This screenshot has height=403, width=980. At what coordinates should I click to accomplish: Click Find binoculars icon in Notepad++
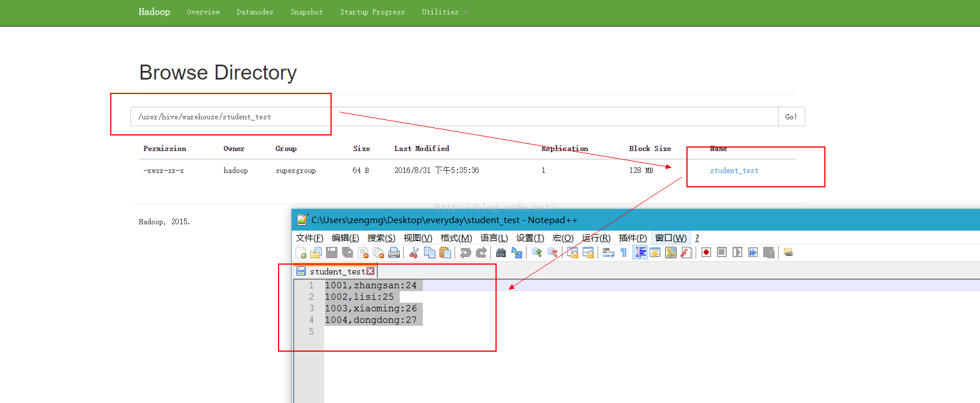pyautogui.click(x=501, y=253)
